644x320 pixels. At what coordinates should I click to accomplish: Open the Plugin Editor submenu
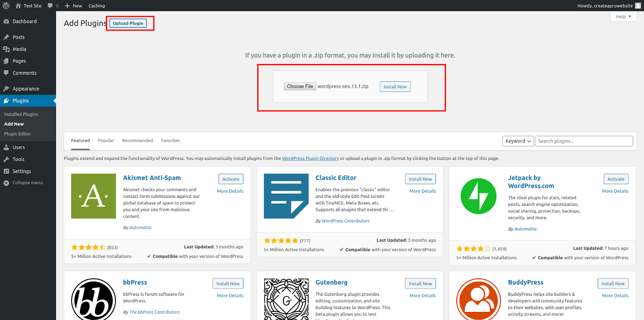[x=18, y=134]
